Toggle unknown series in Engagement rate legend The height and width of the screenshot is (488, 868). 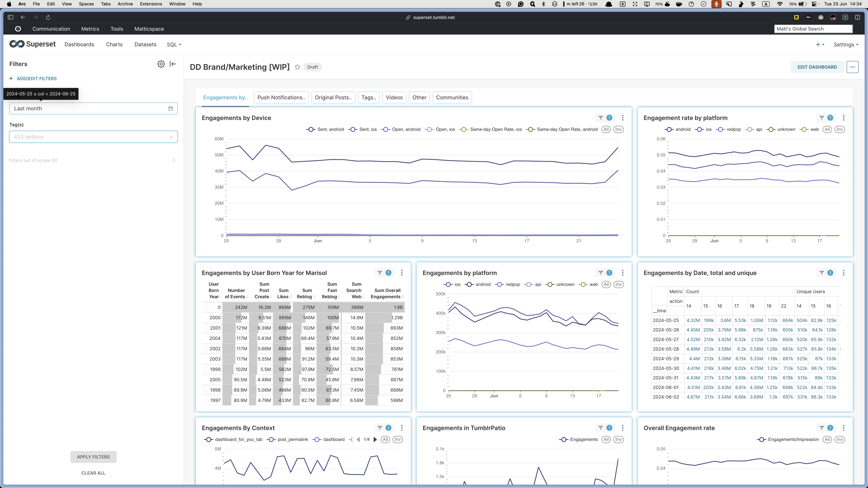pyautogui.click(x=781, y=129)
